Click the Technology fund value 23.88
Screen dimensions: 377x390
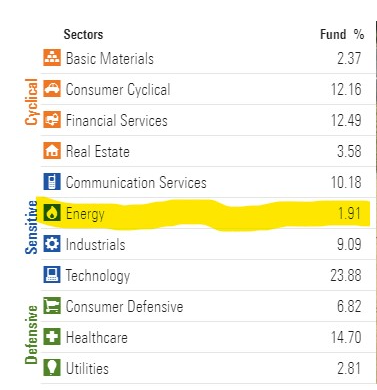(346, 275)
